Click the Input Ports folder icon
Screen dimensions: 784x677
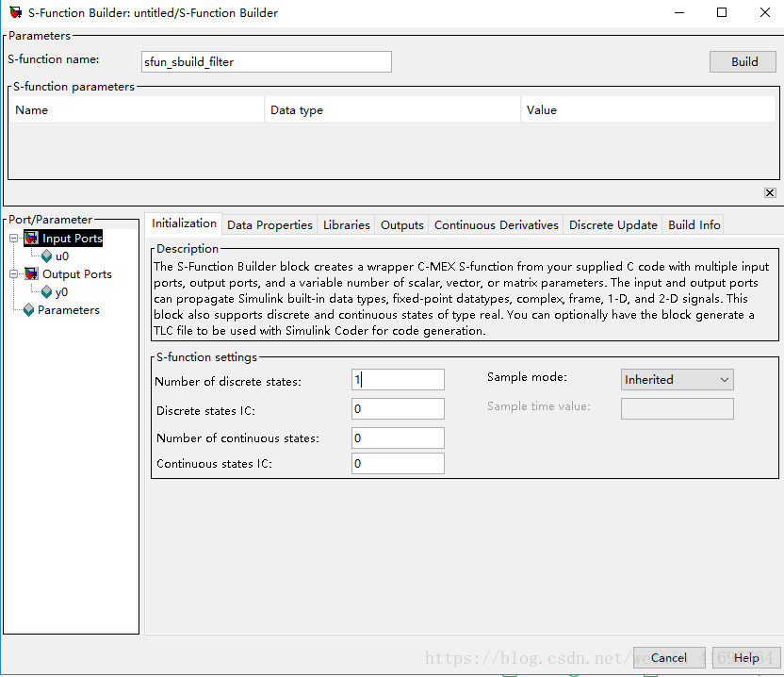(31, 239)
